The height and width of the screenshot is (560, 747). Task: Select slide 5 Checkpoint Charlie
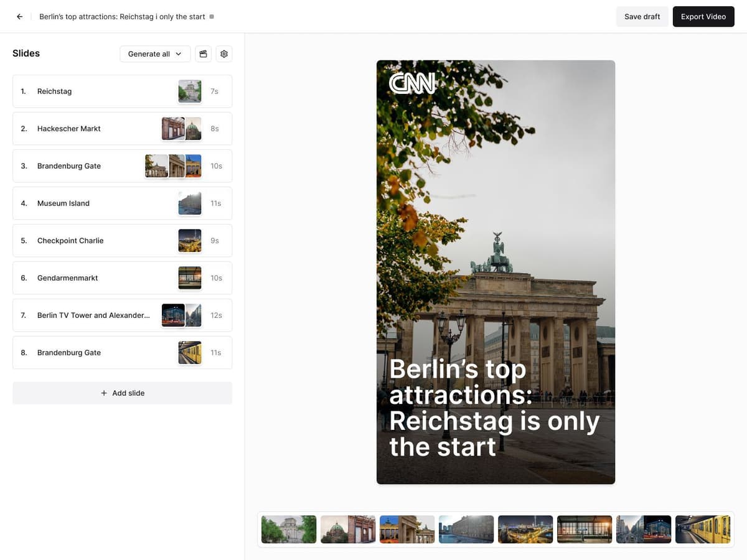(122, 241)
